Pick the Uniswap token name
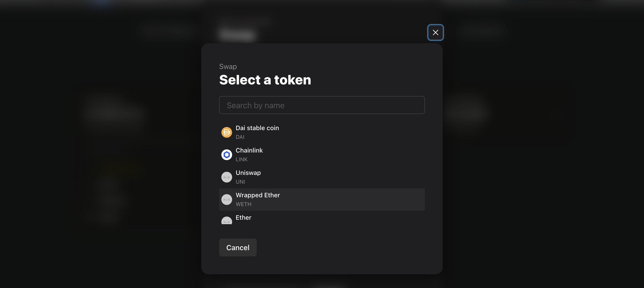Screen dimensions: 644x288 click(248, 173)
